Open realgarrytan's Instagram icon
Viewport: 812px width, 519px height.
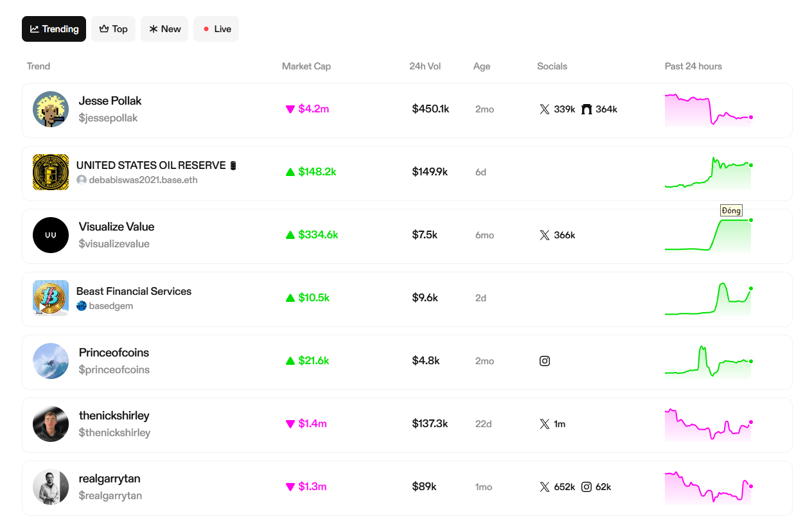pos(586,486)
